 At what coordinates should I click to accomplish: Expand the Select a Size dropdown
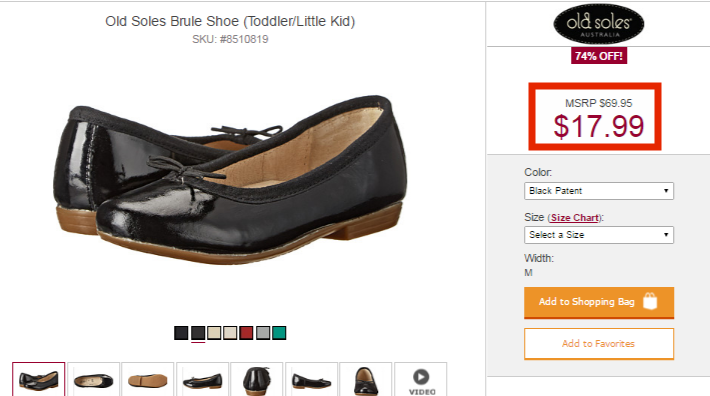point(599,235)
